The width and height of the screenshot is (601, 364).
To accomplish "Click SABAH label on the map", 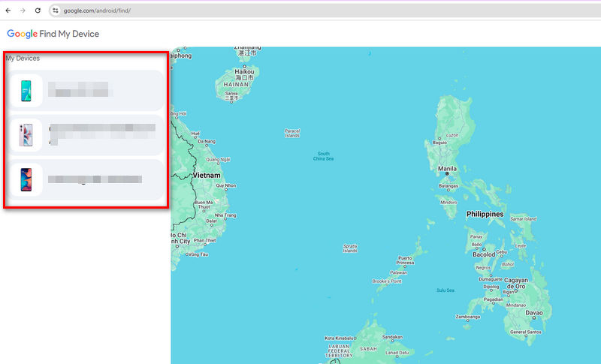I will click(x=368, y=349).
